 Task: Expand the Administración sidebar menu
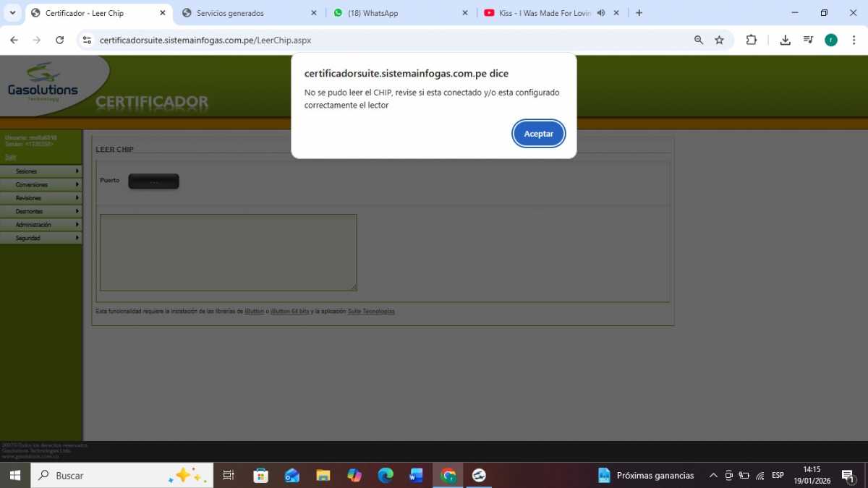click(x=41, y=225)
